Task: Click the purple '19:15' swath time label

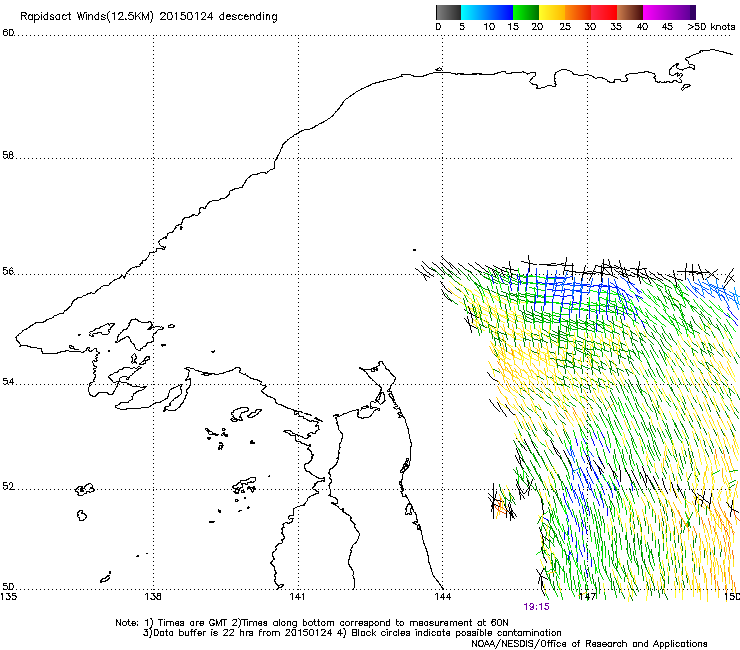Action: pos(536,607)
